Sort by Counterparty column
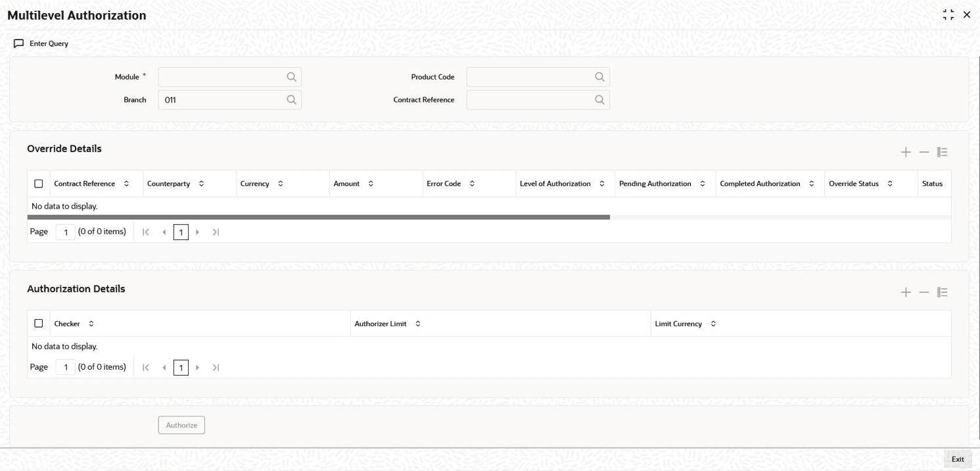Viewport: 980px width, 471px height. click(201, 184)
